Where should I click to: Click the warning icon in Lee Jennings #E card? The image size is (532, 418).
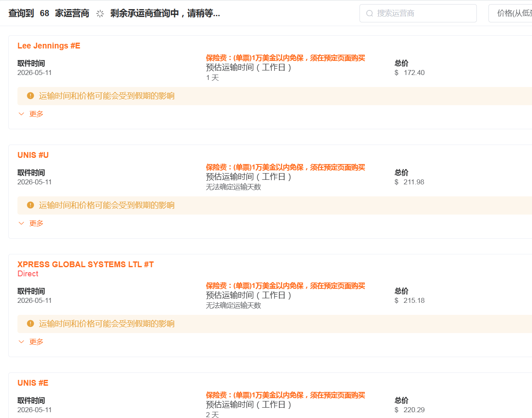30,96
